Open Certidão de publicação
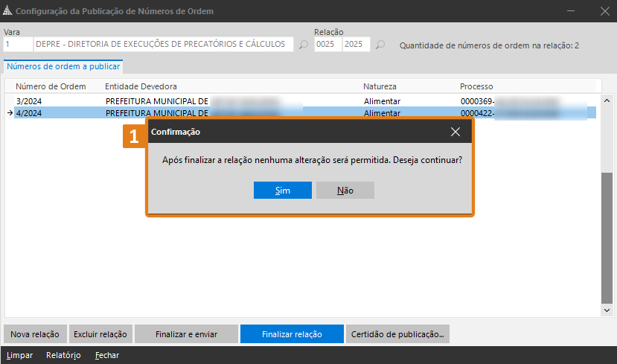This screenshot has height=364, width=617. [397, 334]
